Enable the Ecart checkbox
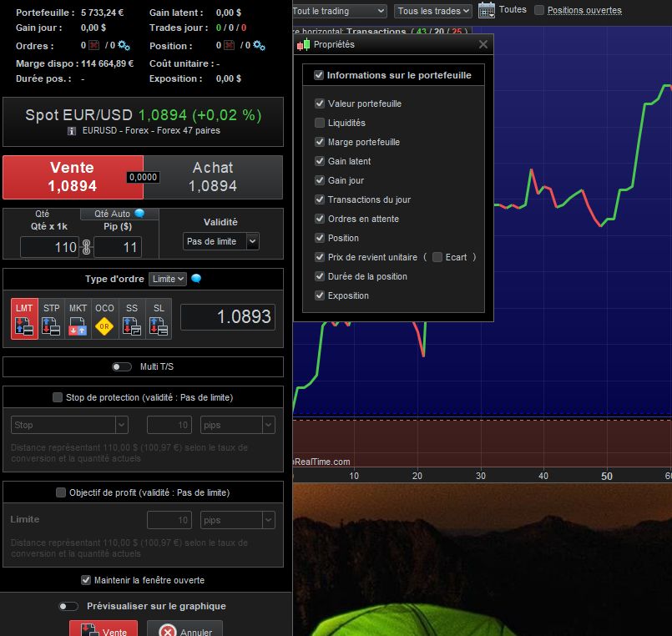Viewport: 672px width, 636px height. pyautogui.click(x=437, y=257)
